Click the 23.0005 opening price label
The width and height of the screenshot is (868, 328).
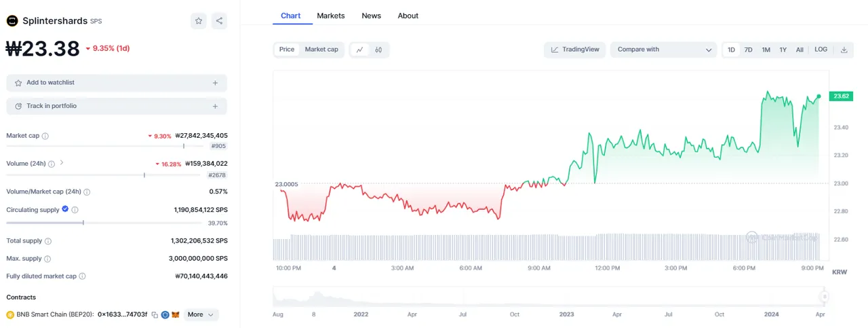pos(286,184)
